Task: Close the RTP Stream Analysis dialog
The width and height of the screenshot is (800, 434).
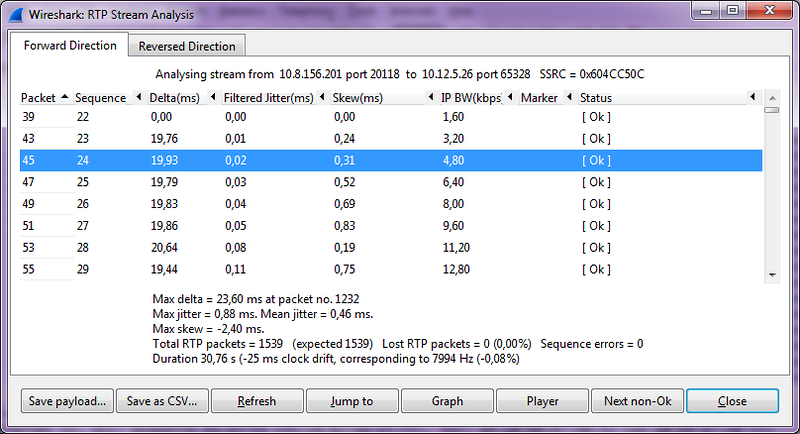Action: click(x=732, y=401)
